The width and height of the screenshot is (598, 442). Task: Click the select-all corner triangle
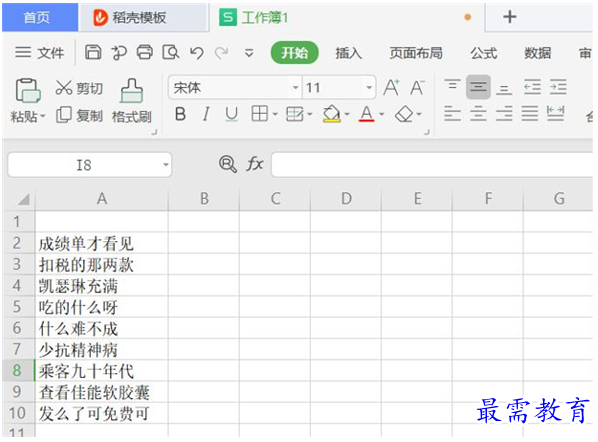click(24, 199)
